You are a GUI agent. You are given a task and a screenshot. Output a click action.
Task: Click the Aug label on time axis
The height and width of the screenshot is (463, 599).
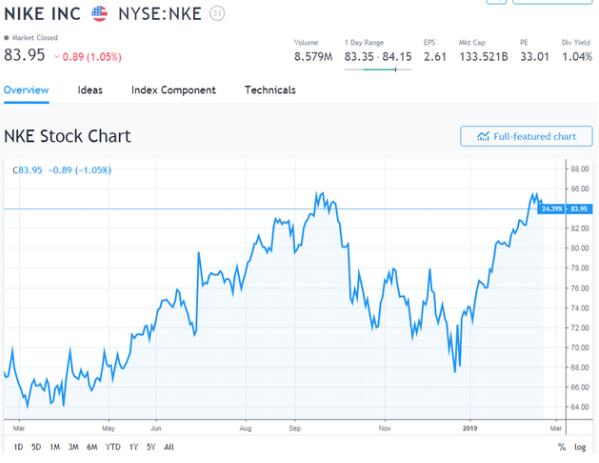(246, 428)
